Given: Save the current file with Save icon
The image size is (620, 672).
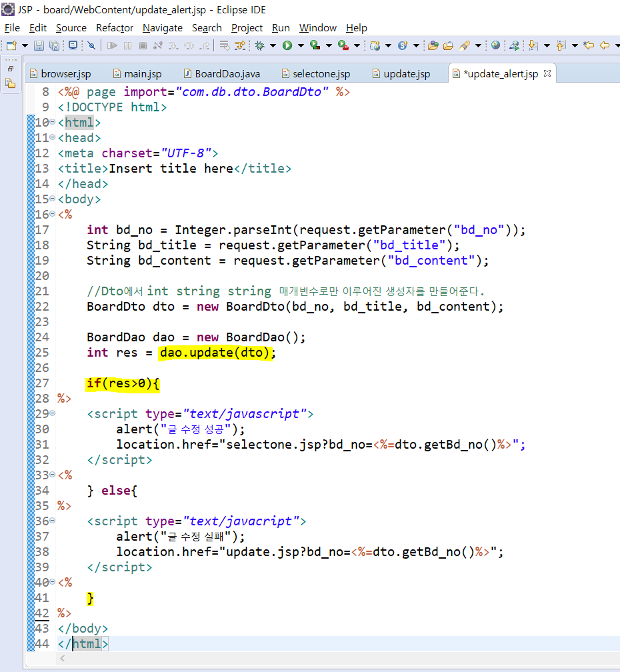Looking at the screenshot, I should tap(39, 45).
